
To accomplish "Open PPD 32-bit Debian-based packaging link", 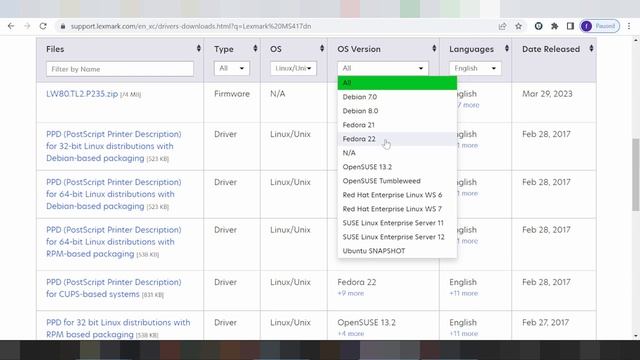I will tap(113, 146).
